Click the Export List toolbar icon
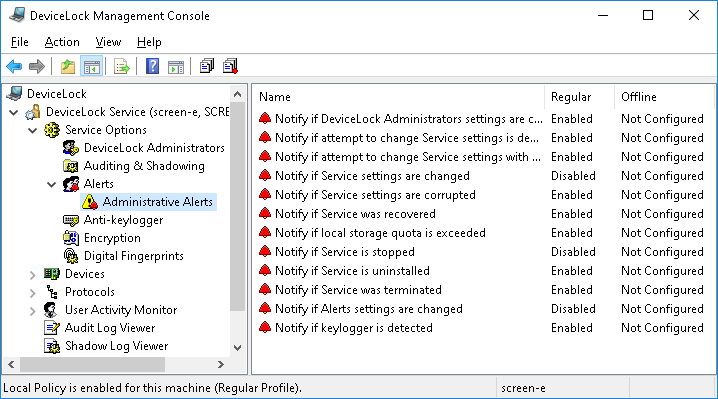The width and height of the screenshot is (718, 399). click(122, 67)
